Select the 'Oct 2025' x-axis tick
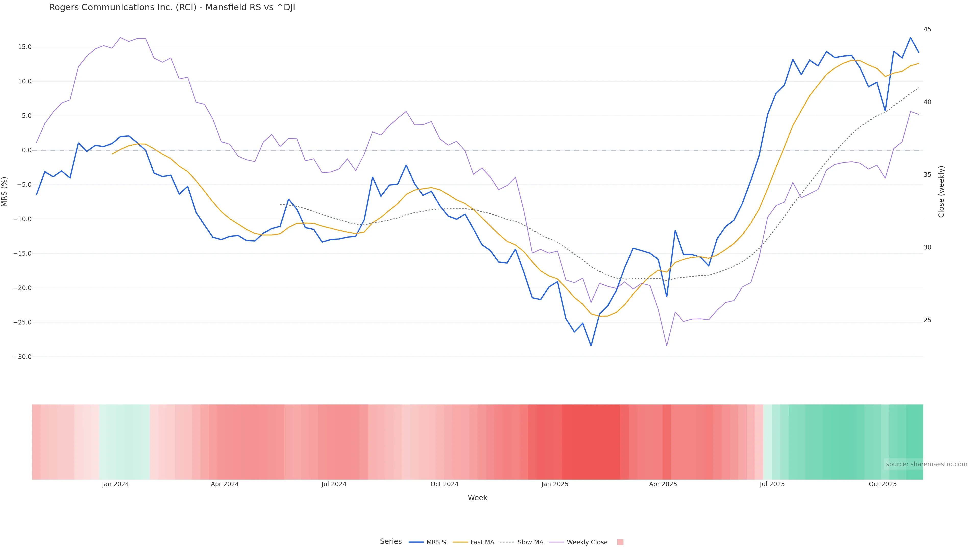This screenshot has height=551, width=980. (x=883, y=484)
